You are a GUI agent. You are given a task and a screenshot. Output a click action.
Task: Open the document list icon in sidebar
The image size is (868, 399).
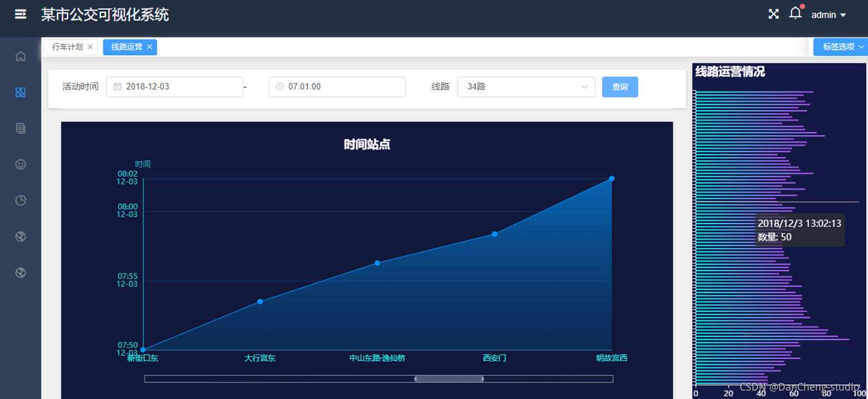pos(21,128)
